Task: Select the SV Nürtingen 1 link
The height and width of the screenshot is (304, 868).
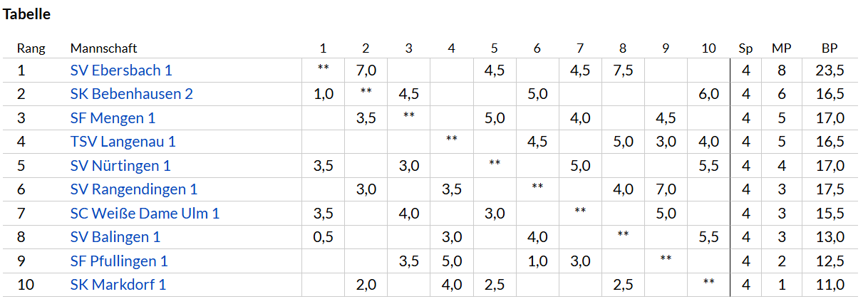Action: tap(120, 166)
